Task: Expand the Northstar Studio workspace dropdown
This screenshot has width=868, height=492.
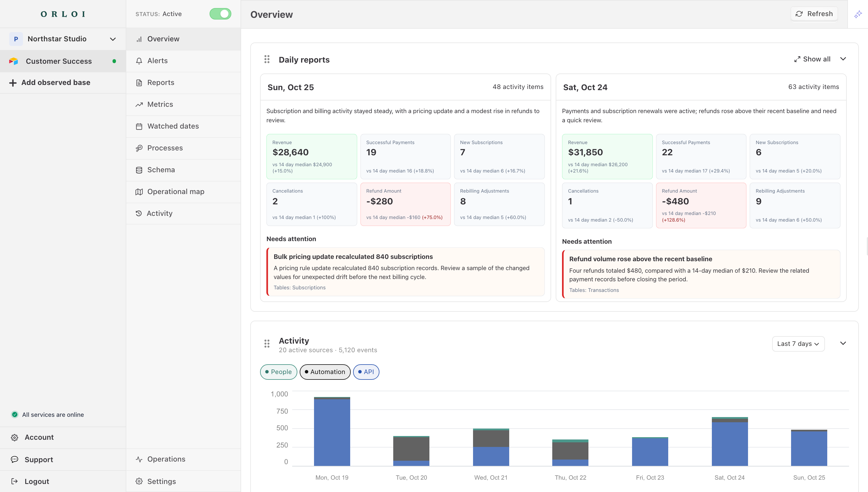Action: pyautogui.click(x=113, y=39)
